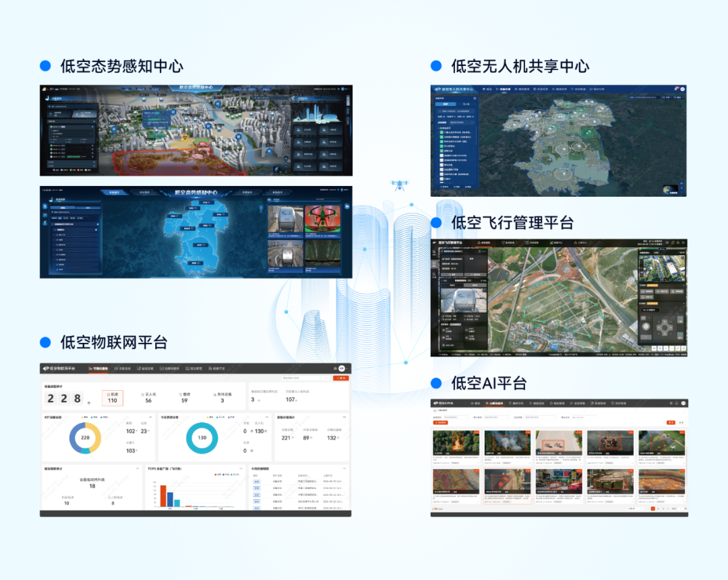Select the drone category showing 56
Screen dimensions: 728x580
pyautogui.click(x=148, y=397)
